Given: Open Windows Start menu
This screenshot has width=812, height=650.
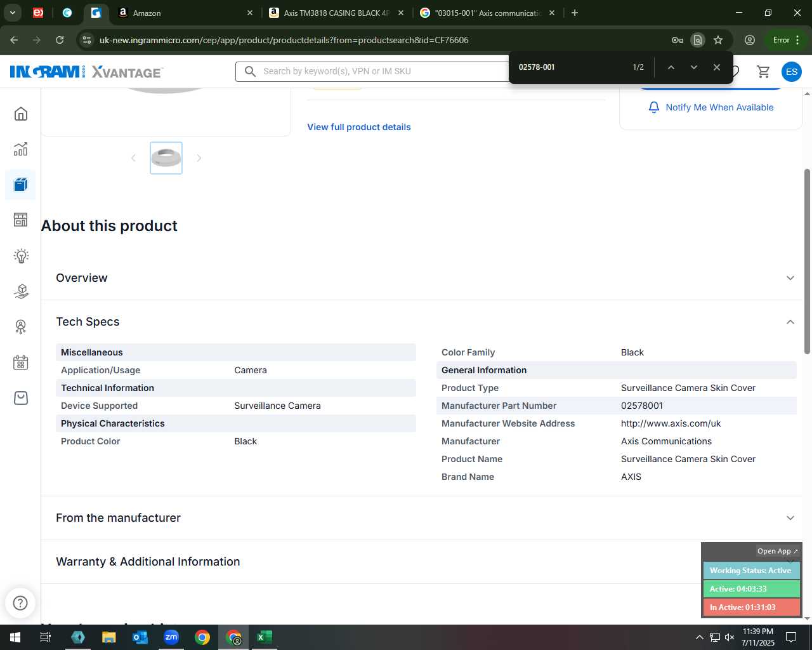Looking at the screenshot, I should (x=15, y=637).
